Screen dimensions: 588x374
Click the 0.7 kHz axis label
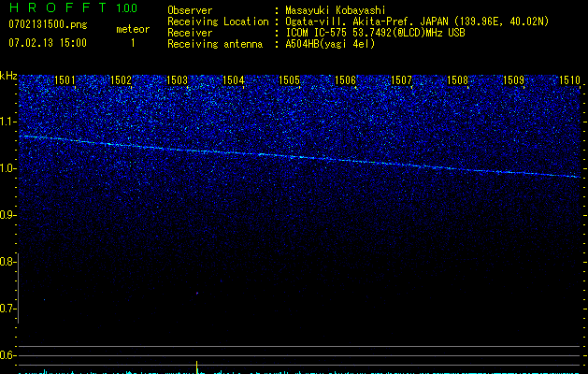pos(7,309)
